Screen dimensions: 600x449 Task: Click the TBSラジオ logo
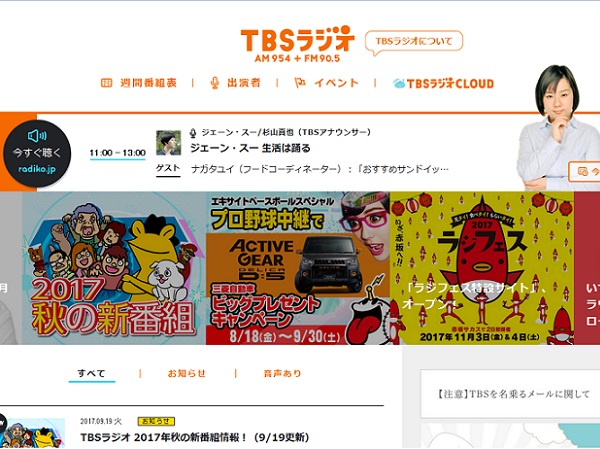point(297,43)
